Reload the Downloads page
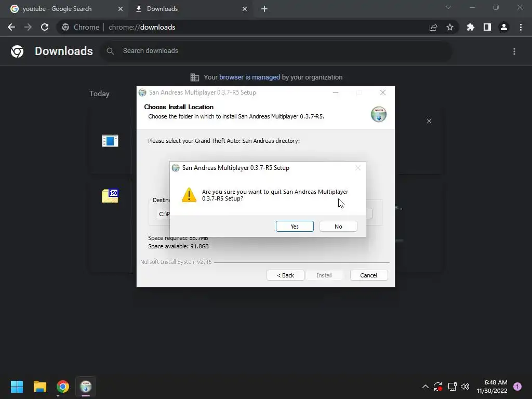This screenshot has width=532, height=399. 45,27
